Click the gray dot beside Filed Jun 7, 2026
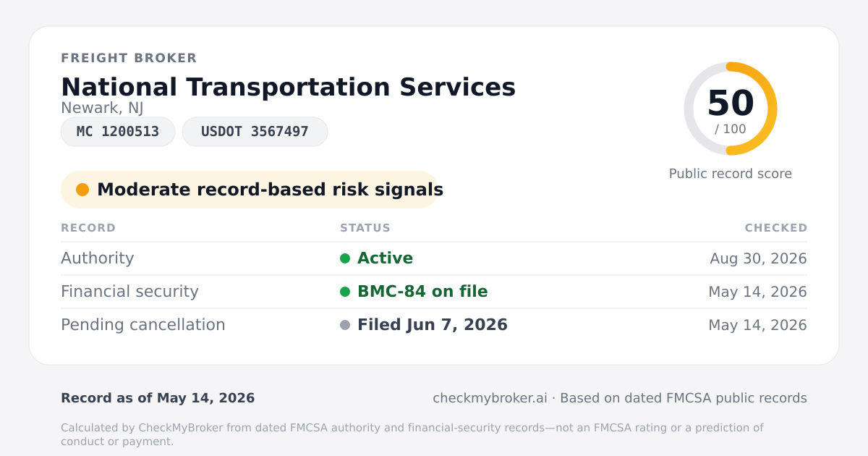Image resolution: width=868 pixels, height=456 pixels. click(345, 325)
